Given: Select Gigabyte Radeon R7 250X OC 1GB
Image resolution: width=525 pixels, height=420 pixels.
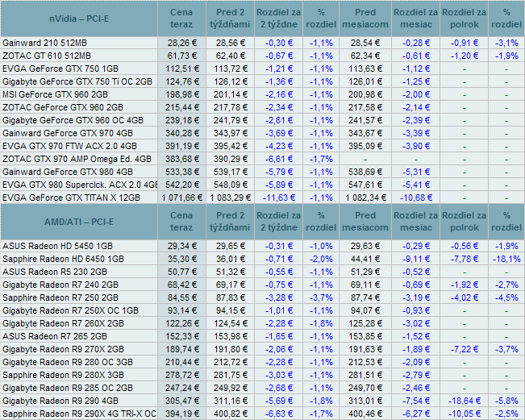Looking at the screenshot, I should [70, 310].
